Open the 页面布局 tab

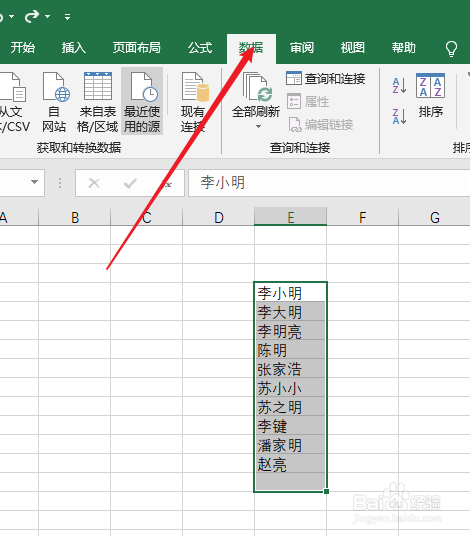[x=137, y=48]
